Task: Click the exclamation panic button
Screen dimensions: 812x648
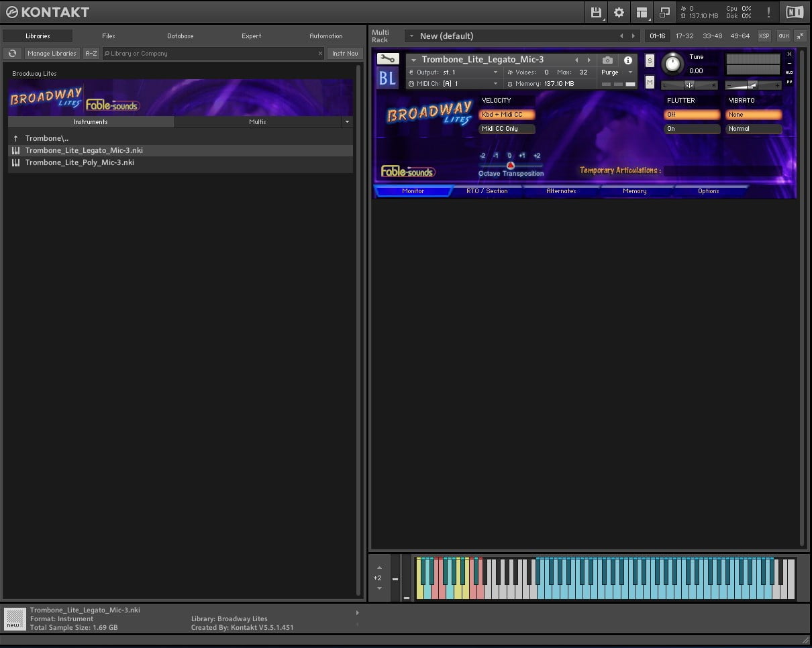Action: point(768,12)
